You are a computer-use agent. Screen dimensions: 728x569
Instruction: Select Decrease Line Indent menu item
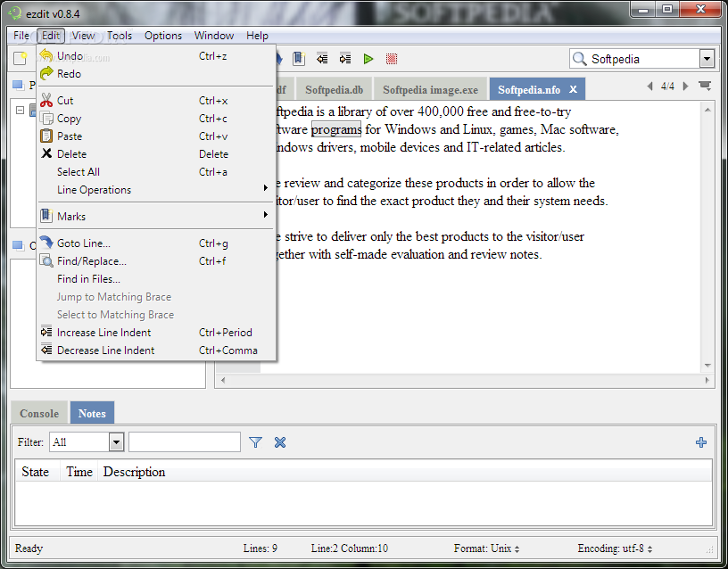pyautogui.click(x=156, y=350)
